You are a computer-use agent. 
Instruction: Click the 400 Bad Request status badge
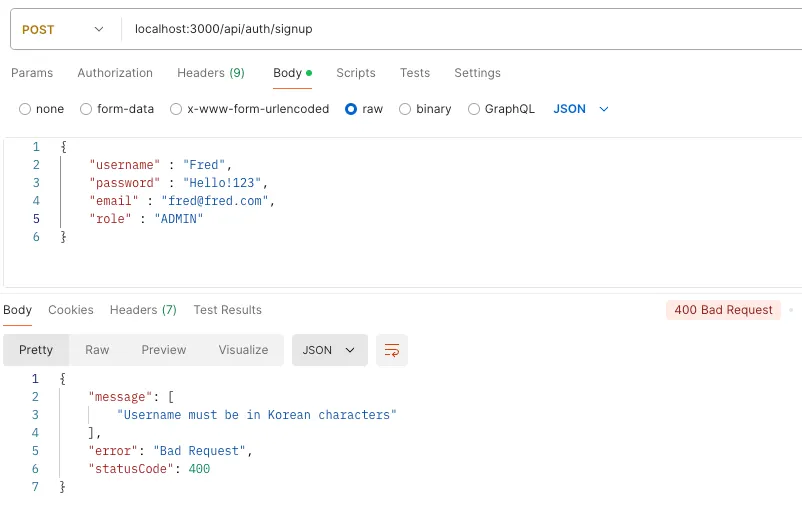(723, 310)
